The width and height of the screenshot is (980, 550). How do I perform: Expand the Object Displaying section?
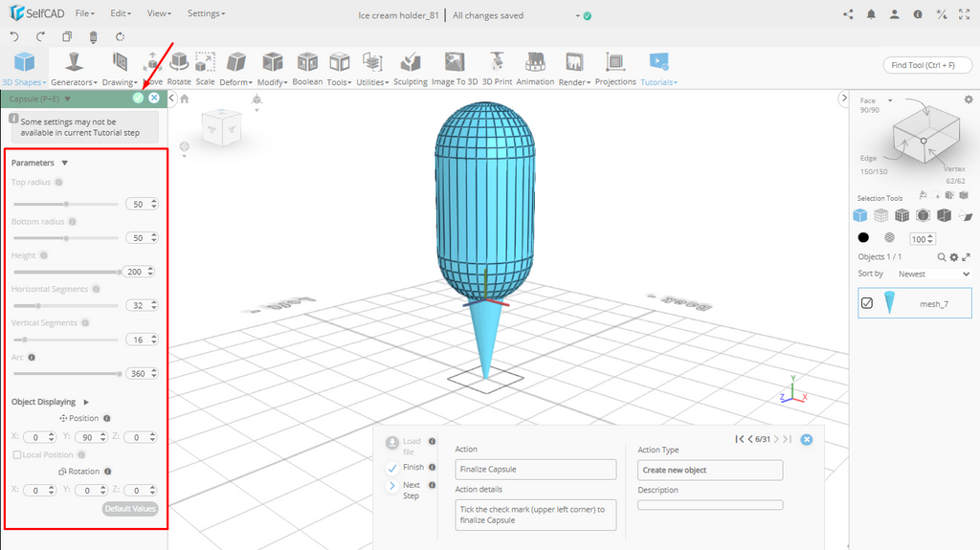click(x=86, y=402)
